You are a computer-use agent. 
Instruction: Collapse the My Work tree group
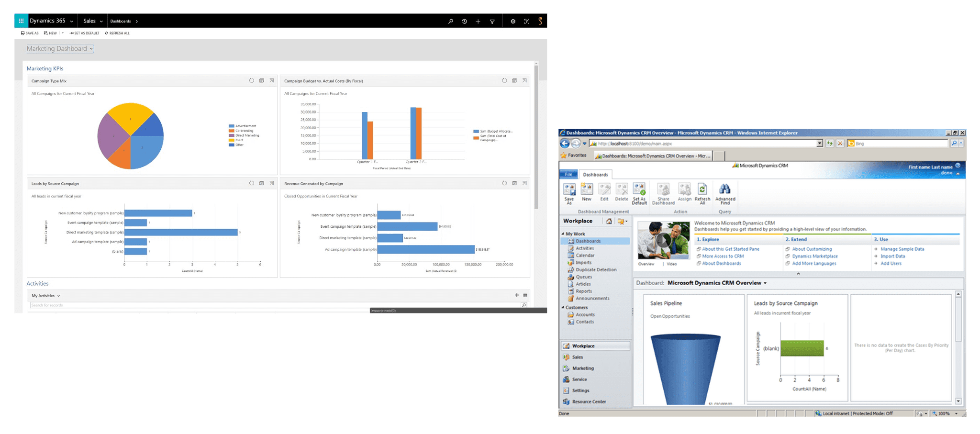point(563,234)
